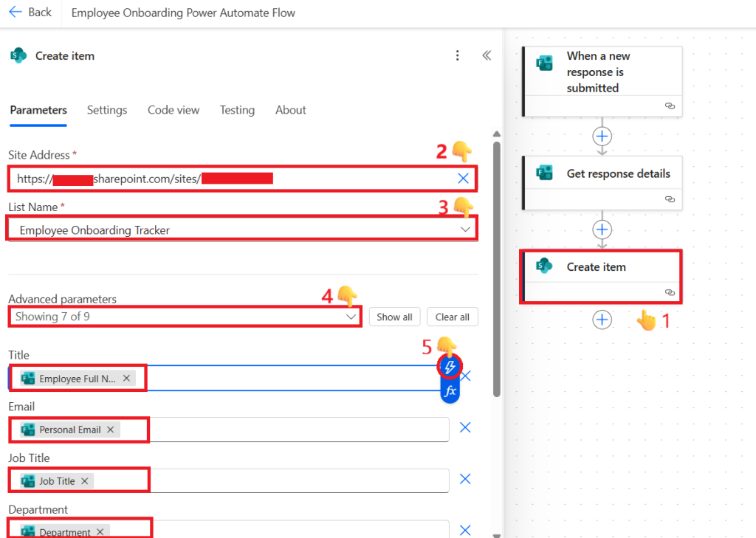Add a step below the Create item node
Viewport: 756px width, 538px height.
pyautogui.click(x=602, y=320)
